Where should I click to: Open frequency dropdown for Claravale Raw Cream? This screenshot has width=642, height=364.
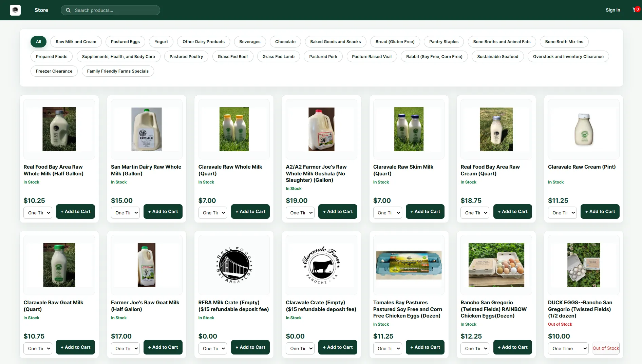tap(562, 213)
